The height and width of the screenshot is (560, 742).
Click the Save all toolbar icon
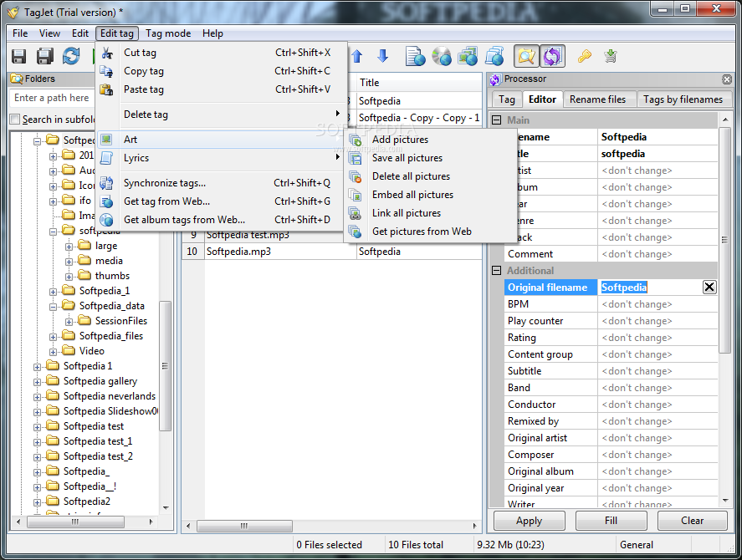coord(45,56)
